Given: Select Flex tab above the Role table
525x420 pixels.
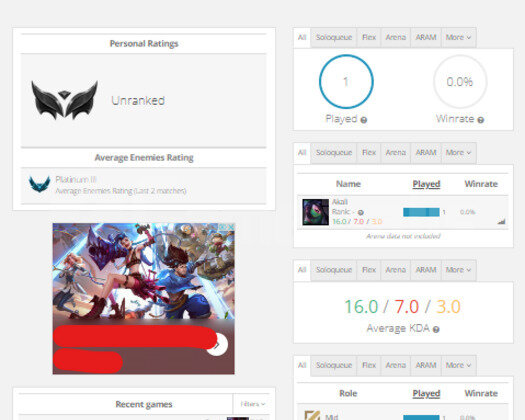Looking at the screenshot, I should click(369, 365).
